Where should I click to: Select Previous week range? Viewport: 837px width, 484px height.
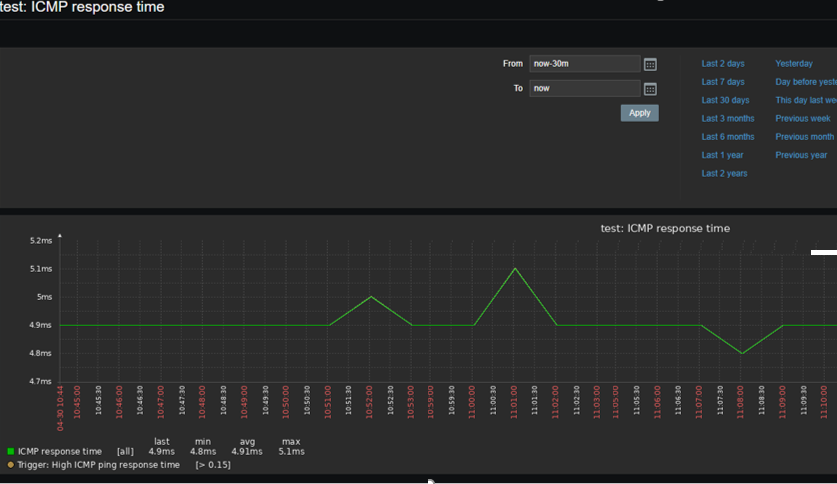pyautogui.click(x=802, y=119)
